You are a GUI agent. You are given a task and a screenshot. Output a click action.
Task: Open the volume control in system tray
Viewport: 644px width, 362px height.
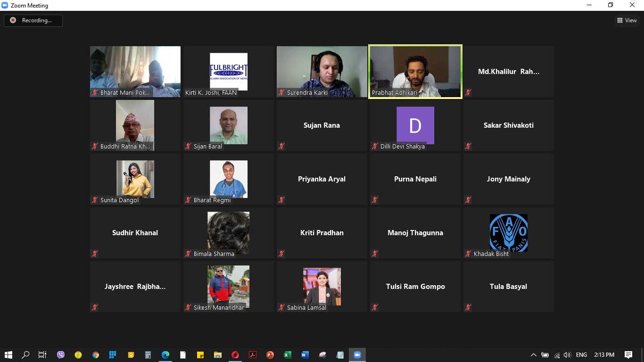tap(567, 355)
